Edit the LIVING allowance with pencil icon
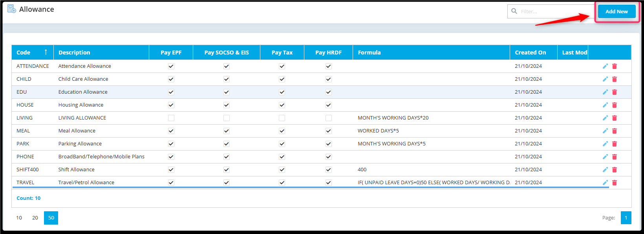The width and height of the screenshot is (644, 234). click(x=605, y=118)
